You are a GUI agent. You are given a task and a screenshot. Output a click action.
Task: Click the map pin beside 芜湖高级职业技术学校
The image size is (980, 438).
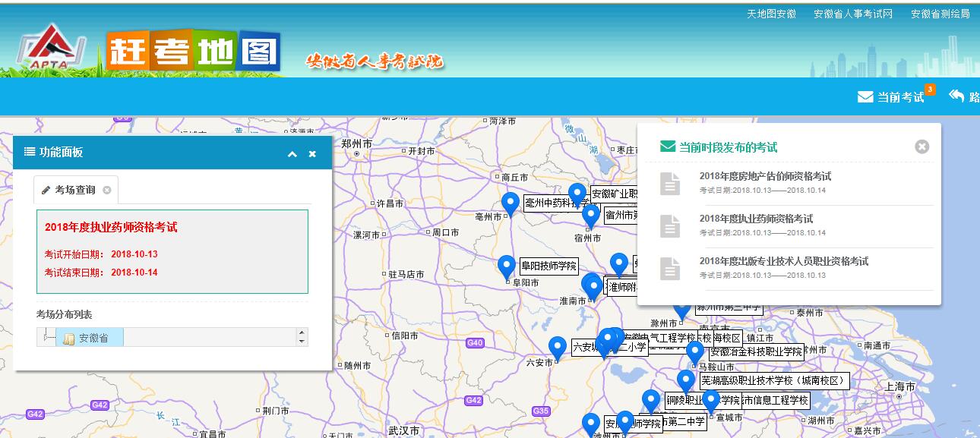point(686,381)
